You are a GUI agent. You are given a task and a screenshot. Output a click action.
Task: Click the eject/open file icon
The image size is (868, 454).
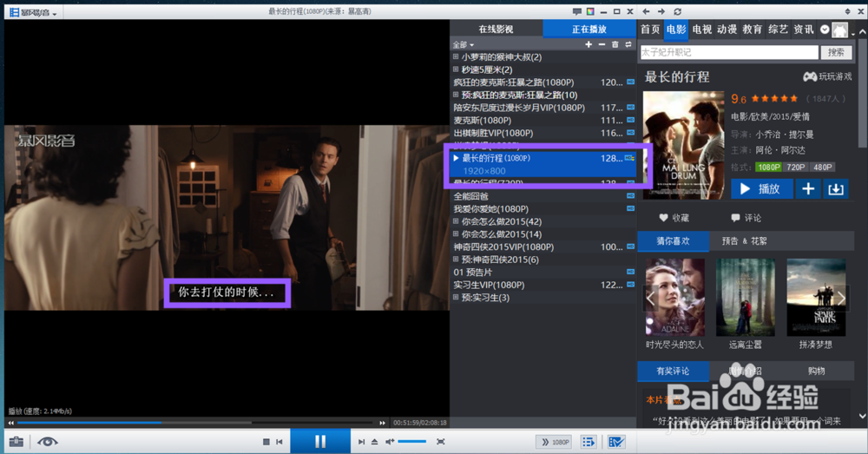375,441
